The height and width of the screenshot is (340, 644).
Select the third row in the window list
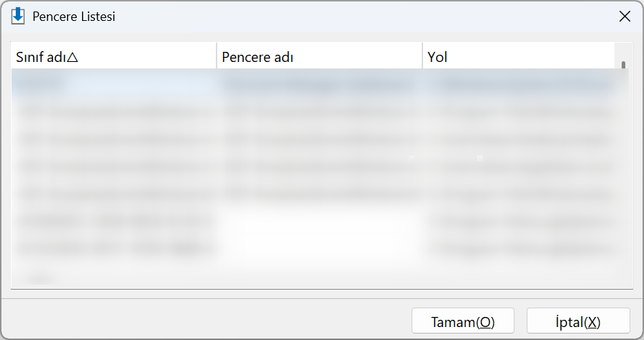[313, 139]
